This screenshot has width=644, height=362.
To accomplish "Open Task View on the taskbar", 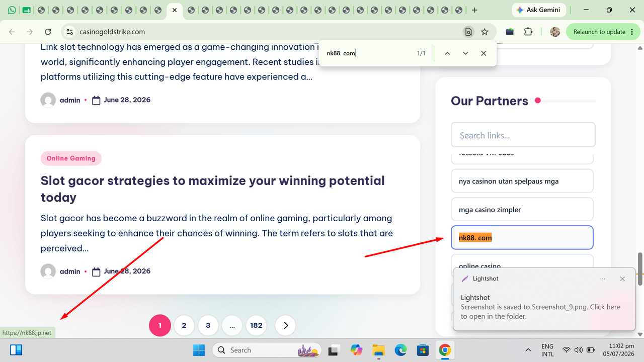I will [x=333, y=350].
